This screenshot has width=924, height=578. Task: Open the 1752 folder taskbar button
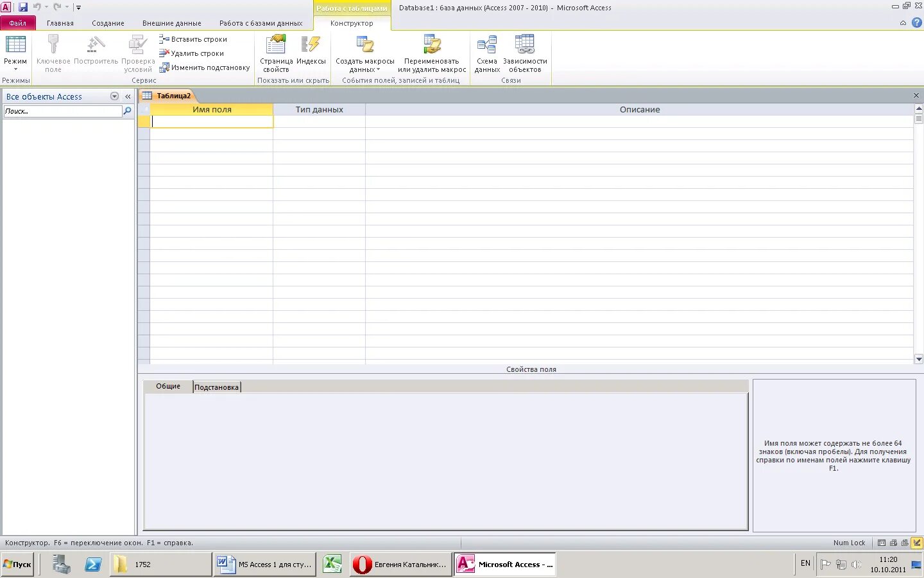pos(160,565)
